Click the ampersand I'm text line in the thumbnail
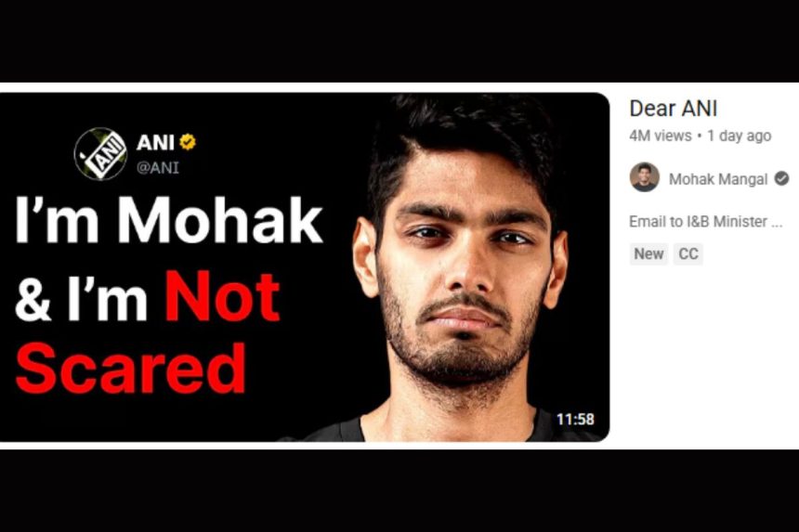The height and width of the screenshot is (532, 799). (x=82, y=297)
